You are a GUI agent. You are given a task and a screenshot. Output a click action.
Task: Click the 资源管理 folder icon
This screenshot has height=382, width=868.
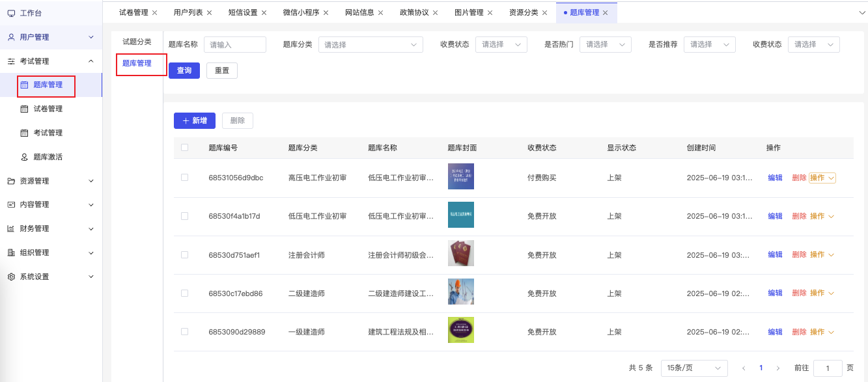(x=11, y=181)
